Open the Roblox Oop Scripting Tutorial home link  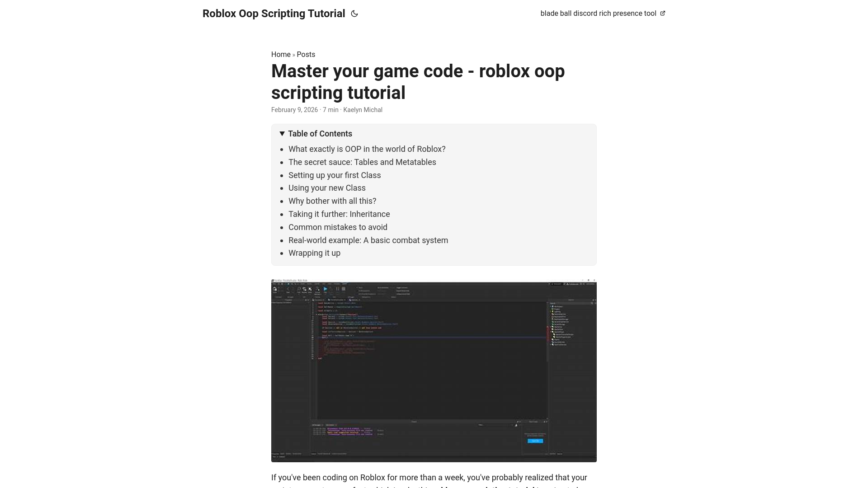[x=274, y=14]
